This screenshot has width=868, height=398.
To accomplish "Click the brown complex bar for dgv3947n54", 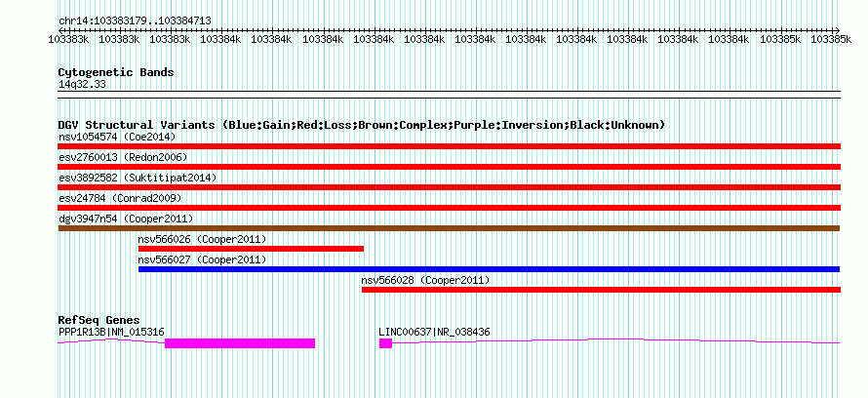I will [449, 228].
